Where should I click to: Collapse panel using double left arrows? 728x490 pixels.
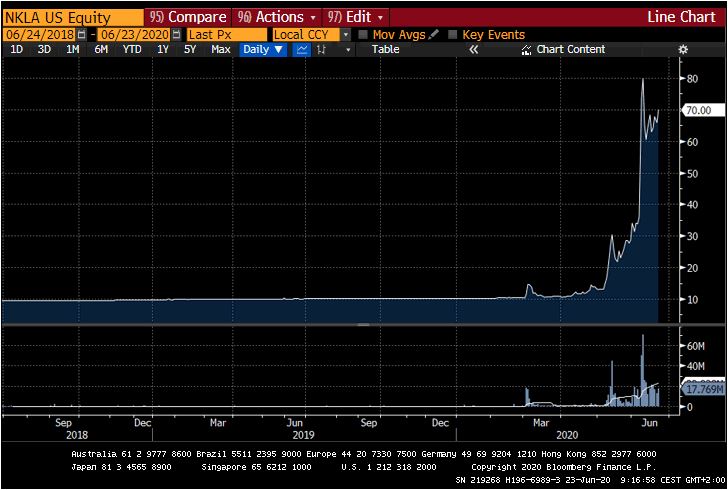click(474, 49)
